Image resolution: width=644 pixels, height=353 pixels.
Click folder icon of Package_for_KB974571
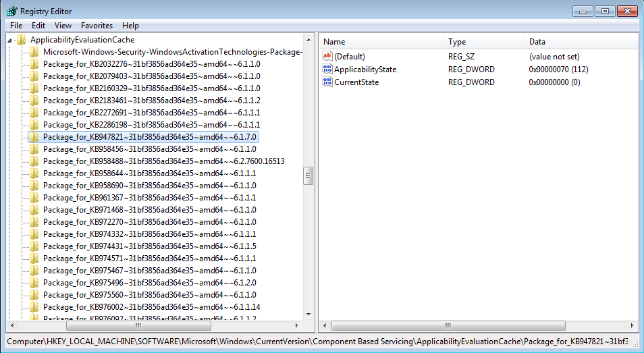pos(34,259)
